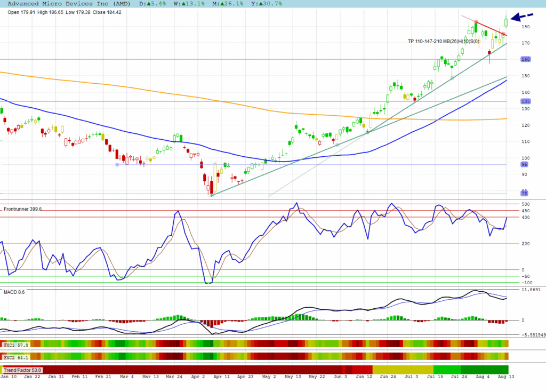
Task: Click the Mar 13 date label
Action: pos(151,377)
